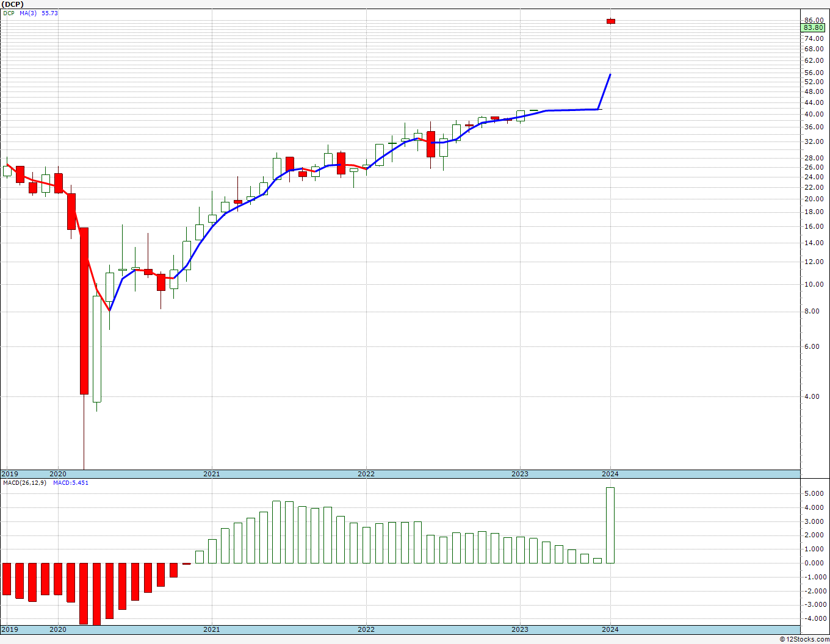Select the 10.00 price axis label
Screen dimensions: 830x644
click(x=814, y=284)
